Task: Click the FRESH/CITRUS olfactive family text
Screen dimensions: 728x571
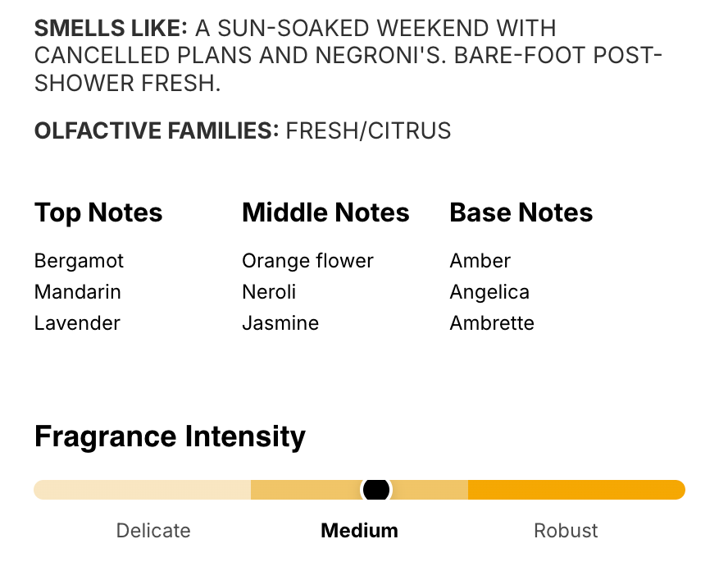Action: [368, 130]
